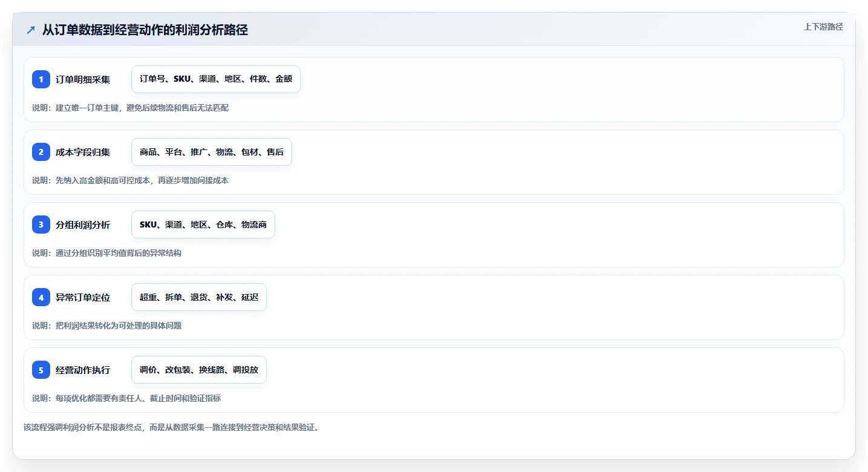Screen dimensions: 868x472
Task: Click the 成本字段归集 step title
Action: coord(83,152)
